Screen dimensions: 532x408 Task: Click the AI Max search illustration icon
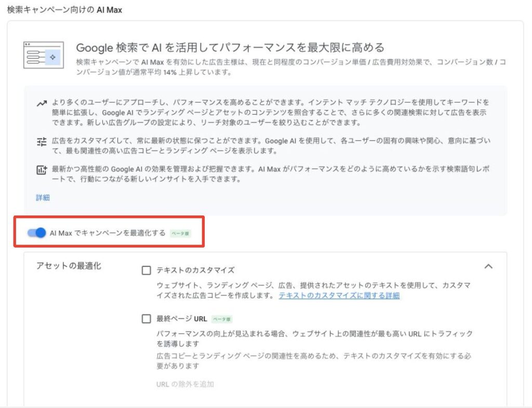click(x=44, y=55)
